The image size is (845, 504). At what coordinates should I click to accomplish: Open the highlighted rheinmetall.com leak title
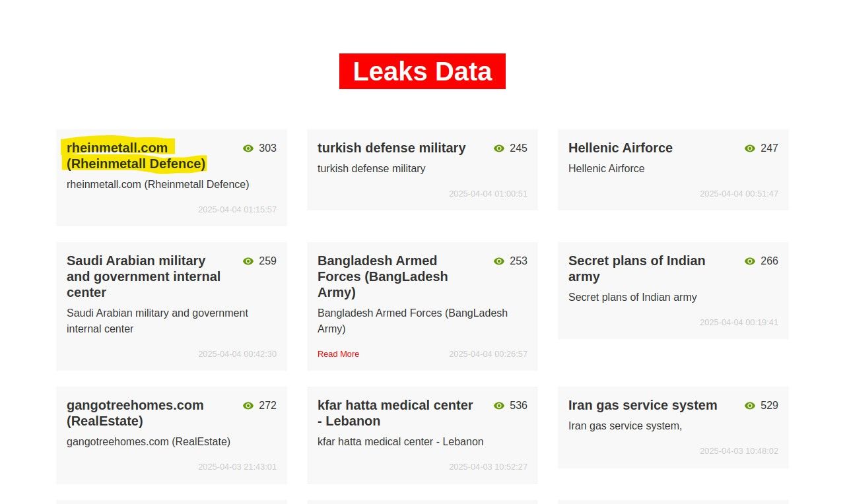tap(136, 156)
